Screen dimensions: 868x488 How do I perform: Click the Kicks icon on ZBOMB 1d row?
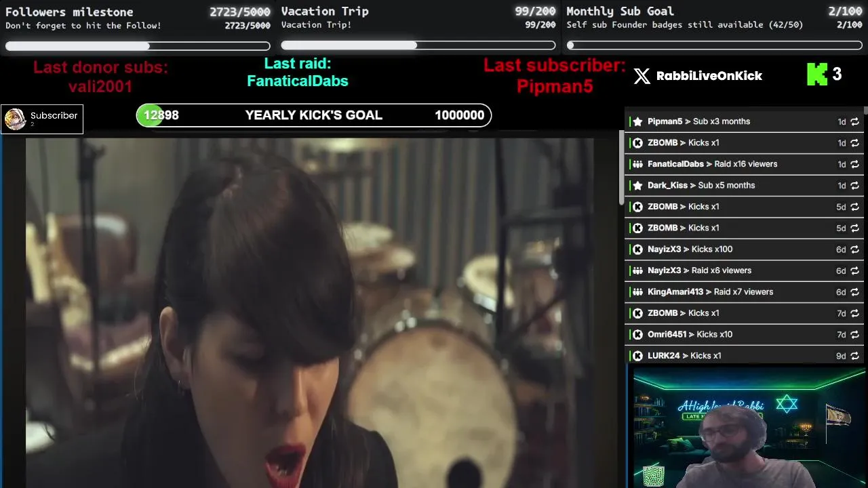click(x=637, y=142)
